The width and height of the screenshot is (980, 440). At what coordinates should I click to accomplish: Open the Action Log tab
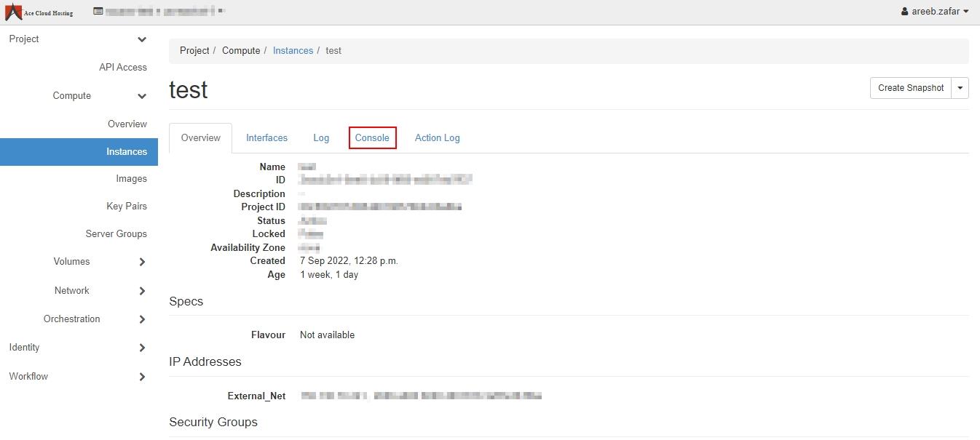click(437, 138)
